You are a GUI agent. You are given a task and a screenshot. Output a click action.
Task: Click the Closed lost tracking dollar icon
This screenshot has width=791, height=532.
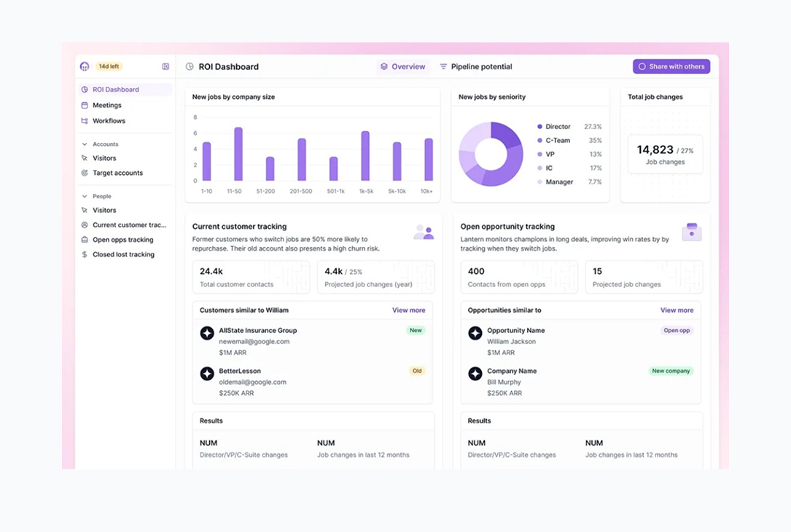(85, 255)
